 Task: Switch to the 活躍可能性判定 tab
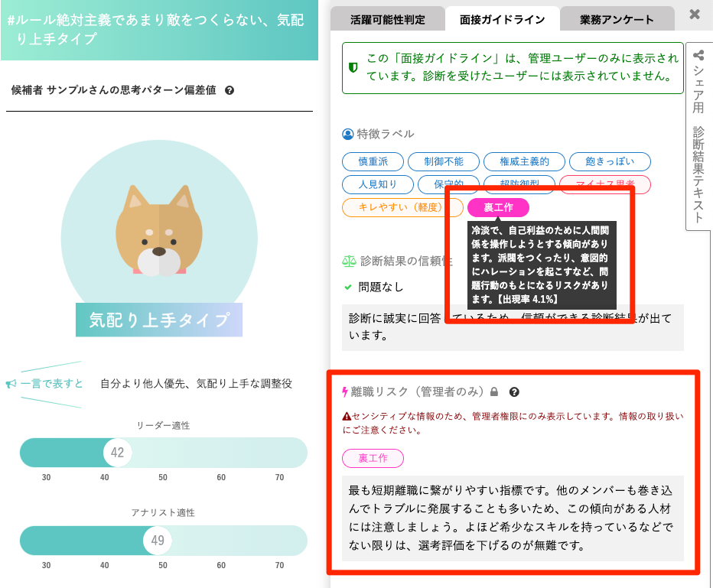click(387, 19)
